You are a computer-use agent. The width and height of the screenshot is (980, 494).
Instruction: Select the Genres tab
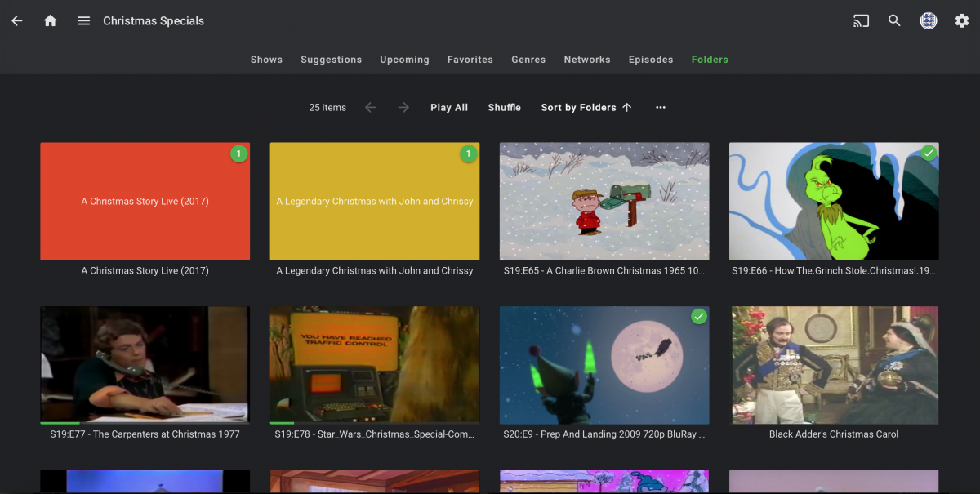tap(528, 60)
